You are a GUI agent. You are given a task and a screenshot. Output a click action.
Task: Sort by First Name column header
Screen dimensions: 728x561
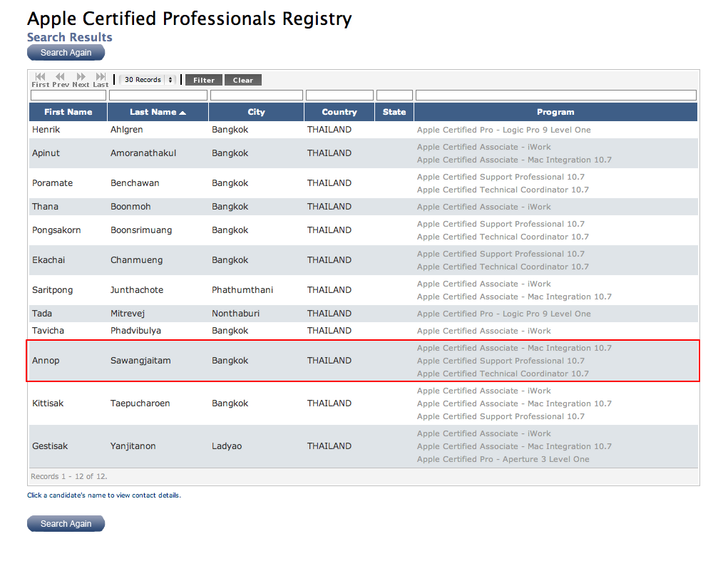coord(68,112)
